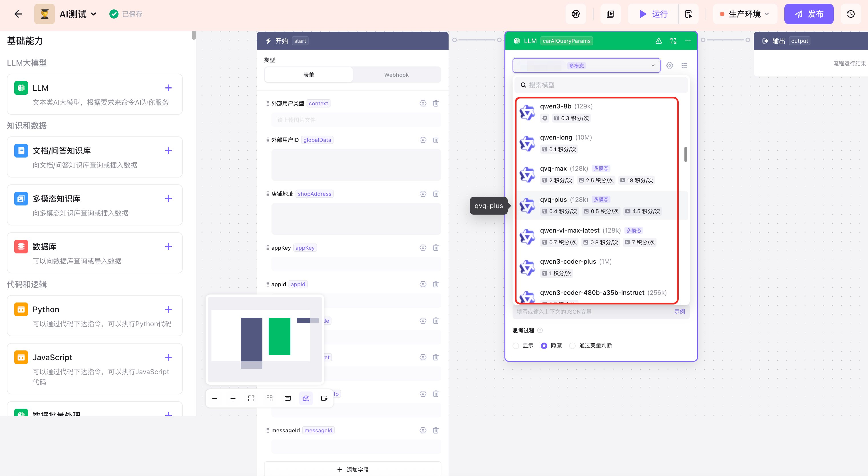Collapse the 多模态 model selector dropdown

pos(653,66)
